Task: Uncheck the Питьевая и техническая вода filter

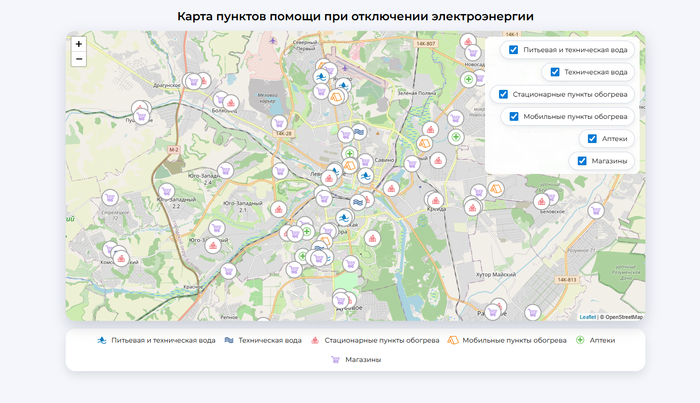Action: click(x=513, y=50)
